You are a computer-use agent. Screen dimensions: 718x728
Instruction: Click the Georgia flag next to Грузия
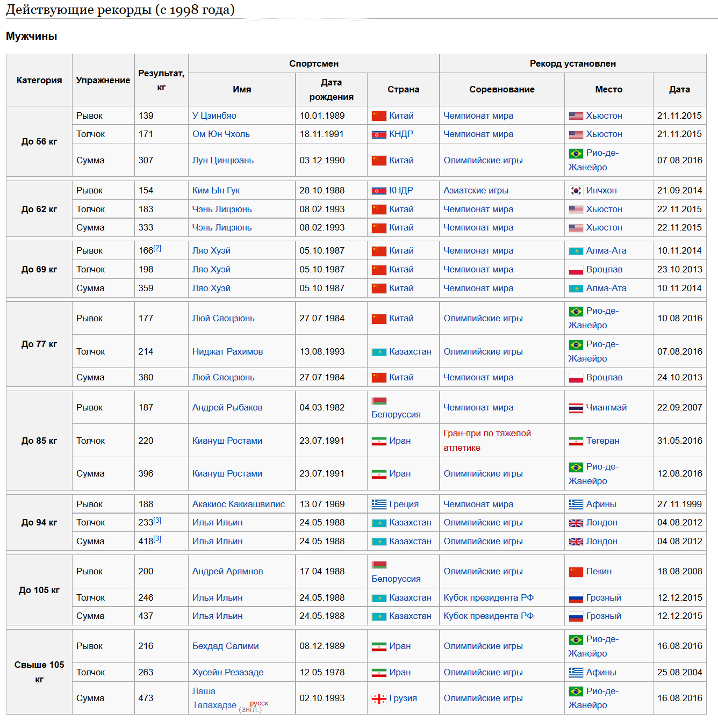click(x=379, y=698)
